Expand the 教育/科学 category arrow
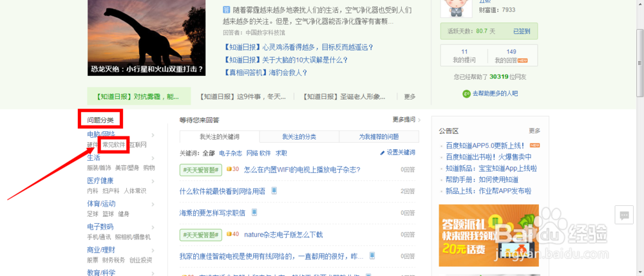Image resolution: width=644 pixels, height=276 pixels. click(x=153, y=272)
